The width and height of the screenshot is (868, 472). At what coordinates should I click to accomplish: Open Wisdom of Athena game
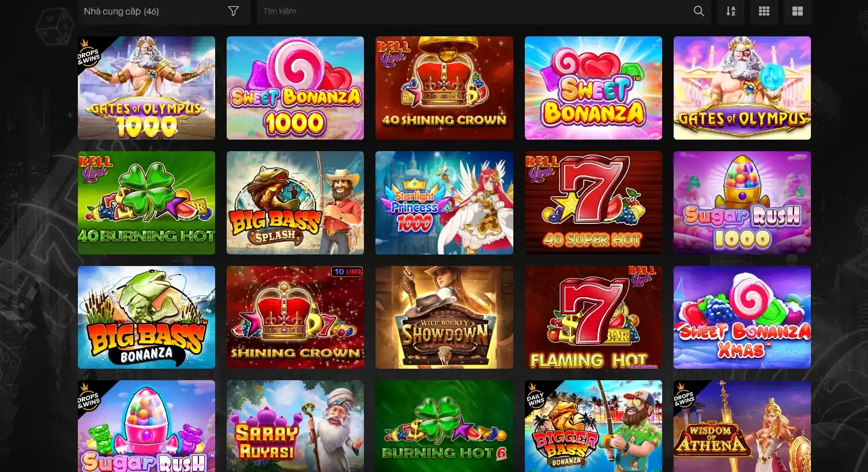(742, 426)
